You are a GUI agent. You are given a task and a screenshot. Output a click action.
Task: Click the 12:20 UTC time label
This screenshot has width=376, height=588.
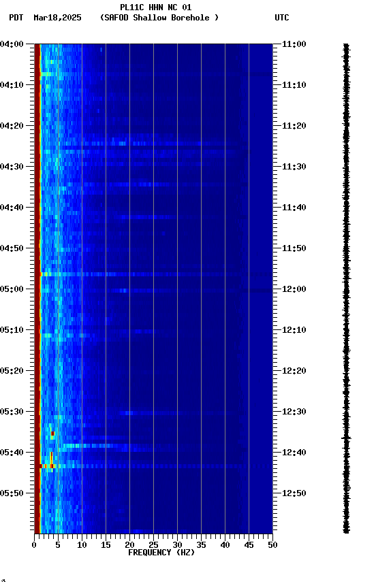pyautogui.click(x=294, y=371)
